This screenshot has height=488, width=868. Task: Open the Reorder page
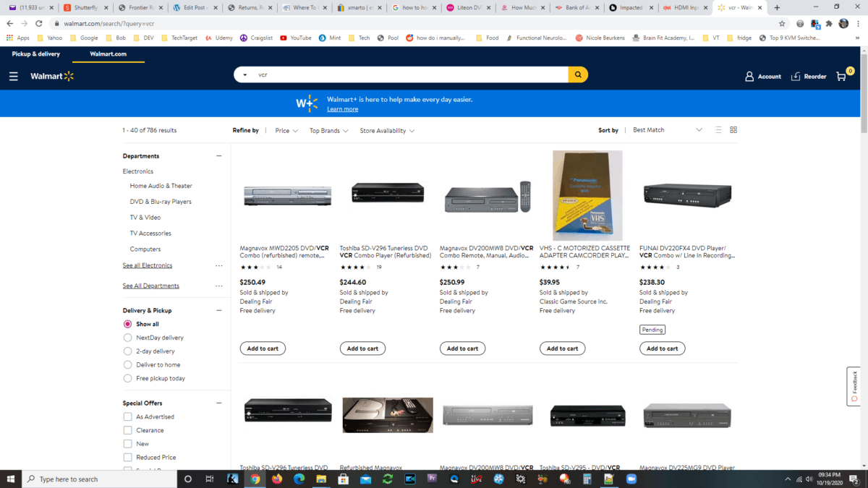point(809,76)
